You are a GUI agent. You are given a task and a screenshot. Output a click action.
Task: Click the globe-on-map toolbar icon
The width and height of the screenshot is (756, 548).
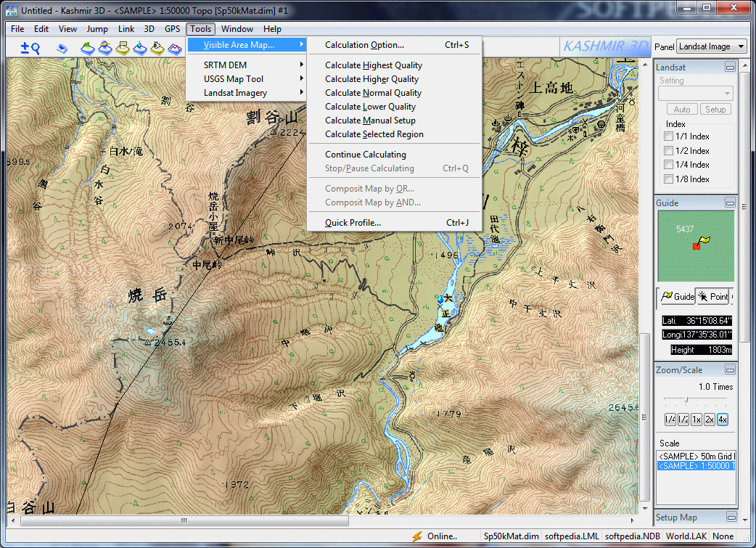pos(105,48)
